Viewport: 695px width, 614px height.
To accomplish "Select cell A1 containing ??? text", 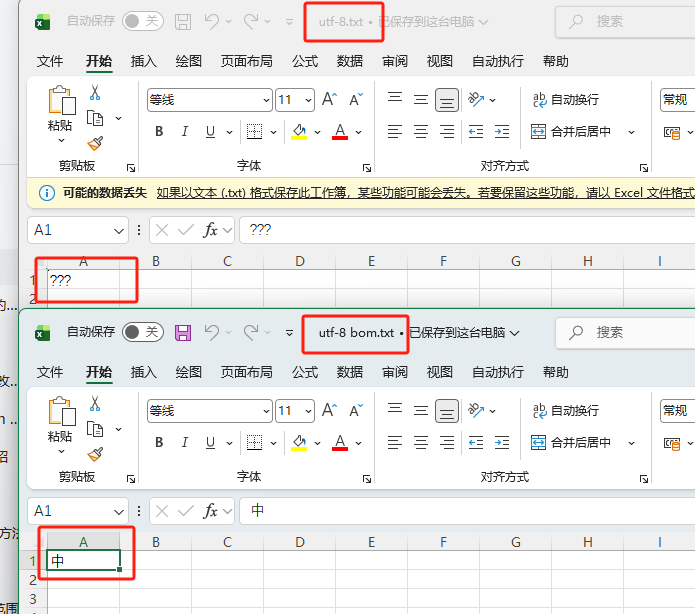I will [84, 280].
